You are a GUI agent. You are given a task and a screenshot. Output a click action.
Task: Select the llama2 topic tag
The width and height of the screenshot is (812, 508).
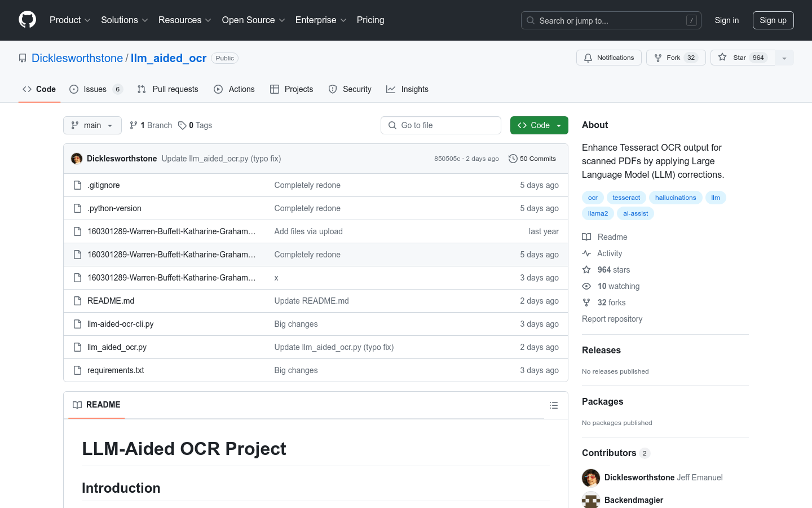coord(598,213)
